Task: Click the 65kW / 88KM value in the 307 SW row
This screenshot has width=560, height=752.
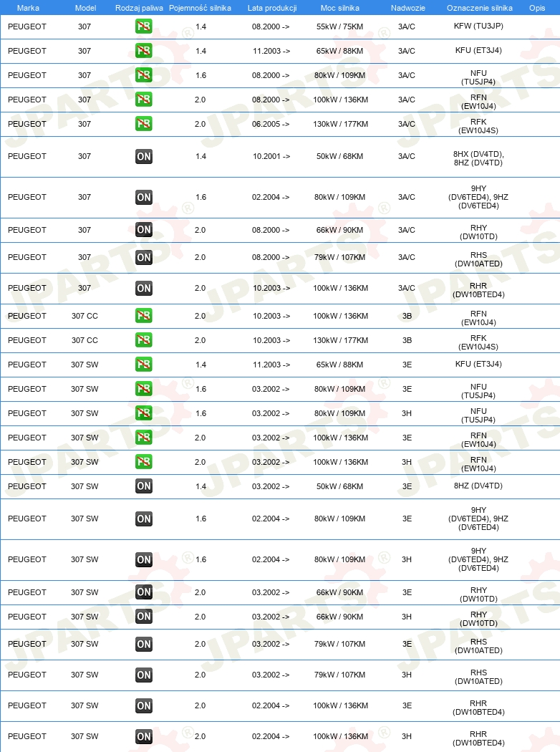Action: point(339,365)
